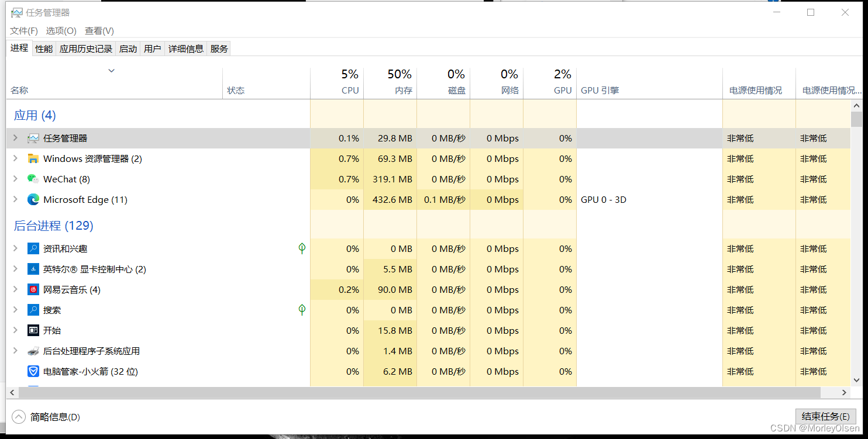
Task: Expand Microsoft Edge (11) process group
Action: (x=15, y=199)
